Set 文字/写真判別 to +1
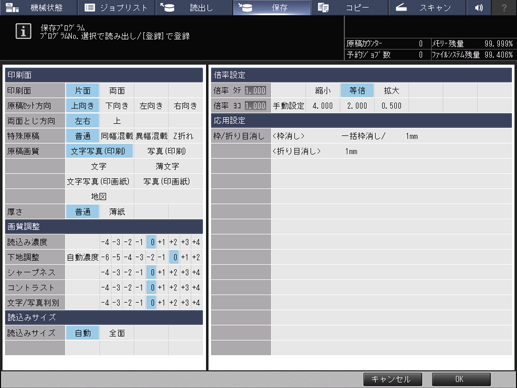This screenshot has height=388, width=517. point(162,303)
